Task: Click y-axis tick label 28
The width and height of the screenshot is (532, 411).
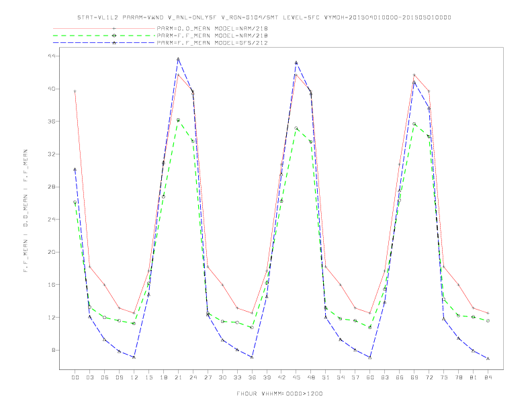Action: pyautogui.click(x=50, y=187)
